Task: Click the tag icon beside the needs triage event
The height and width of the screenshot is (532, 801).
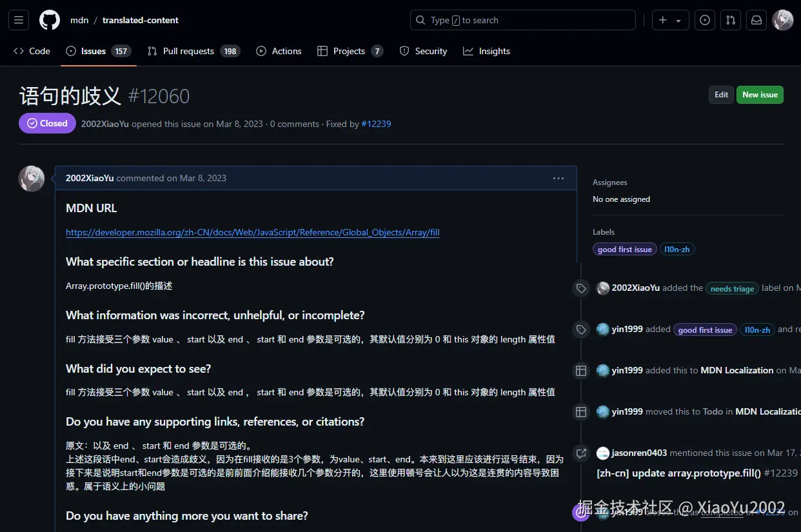Action: pos(580,288)
